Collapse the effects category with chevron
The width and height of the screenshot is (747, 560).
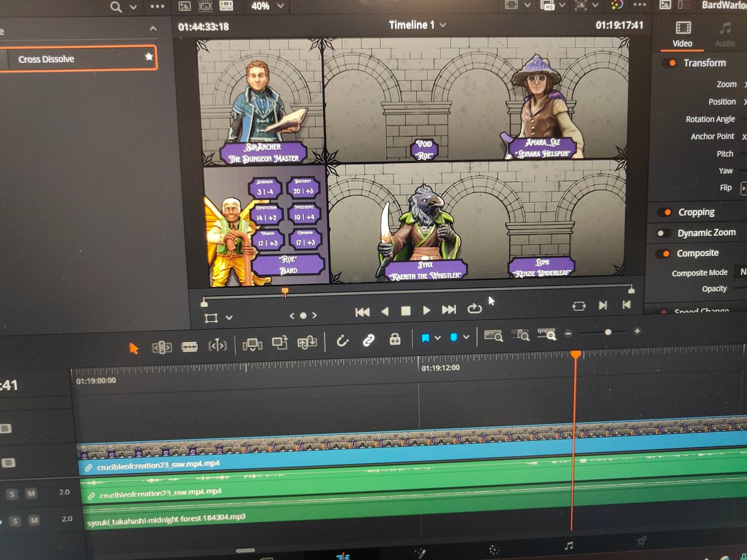click(153, 29)
